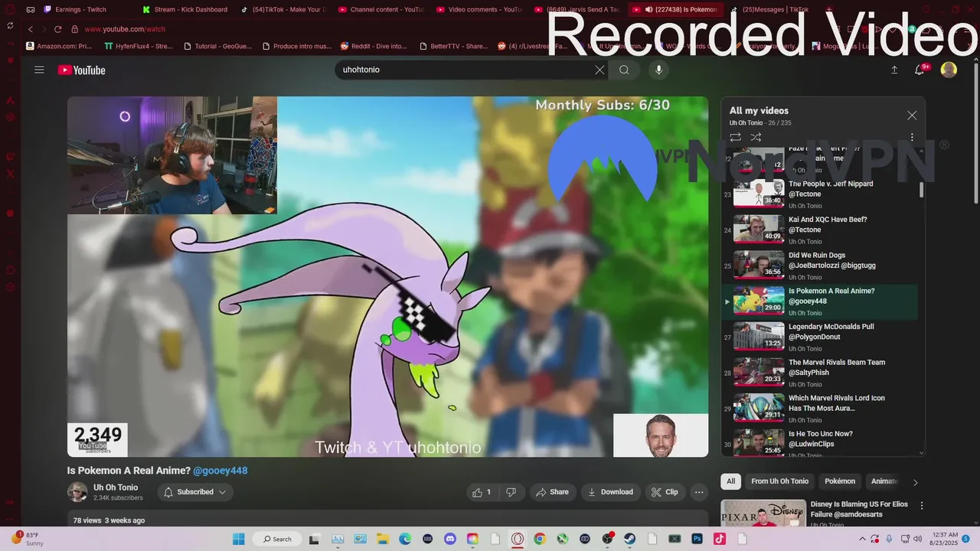Open the weather widget showing 83°F Sunny
The width and height of the screenshot is (980, 551).
click(28, 539)
